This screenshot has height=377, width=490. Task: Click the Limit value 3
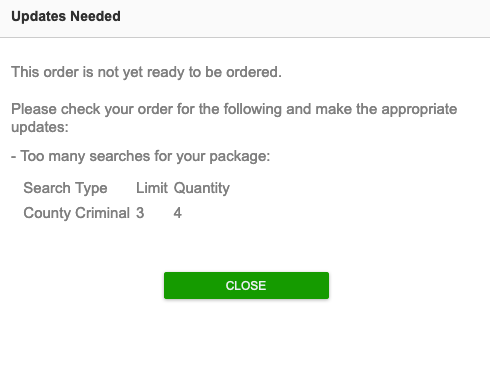140,213
